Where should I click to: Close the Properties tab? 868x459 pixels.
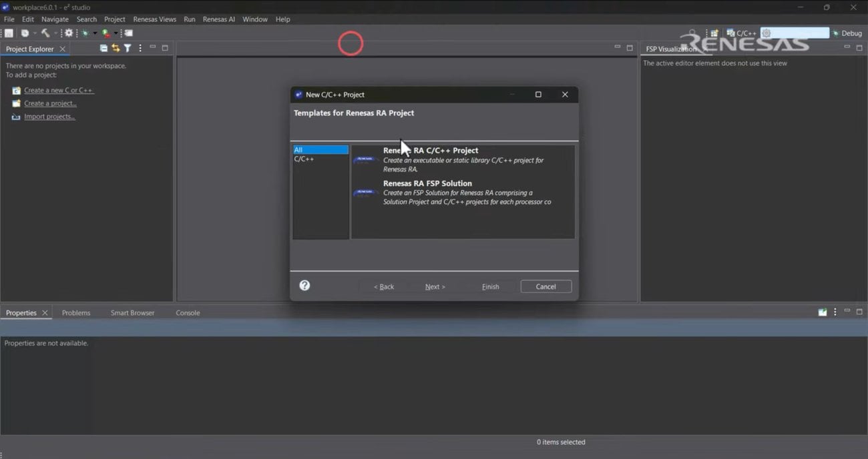coord(45,313)
